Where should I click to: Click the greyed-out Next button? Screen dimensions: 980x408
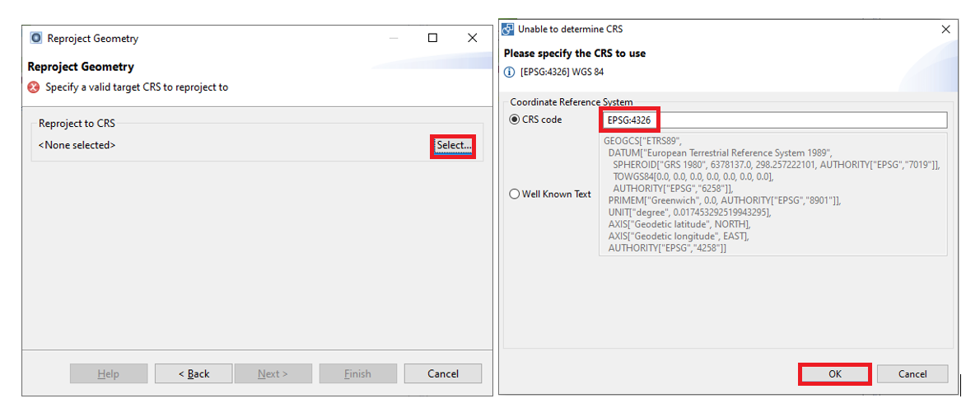pos(273,373)
